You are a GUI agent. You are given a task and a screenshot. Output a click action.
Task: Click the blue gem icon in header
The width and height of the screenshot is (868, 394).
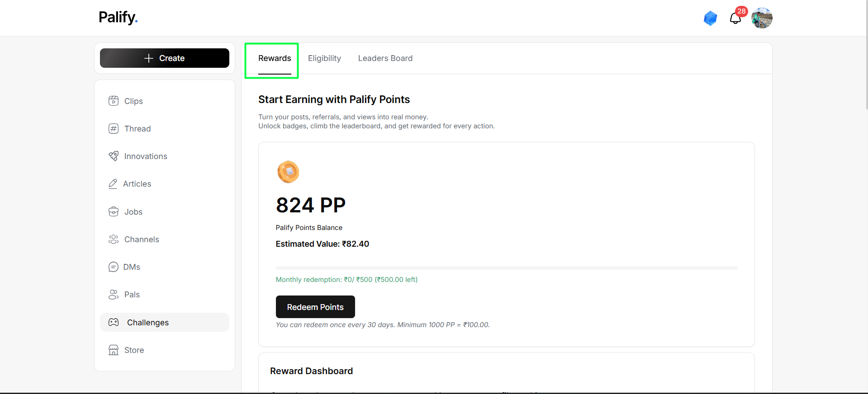pos(711,18)
